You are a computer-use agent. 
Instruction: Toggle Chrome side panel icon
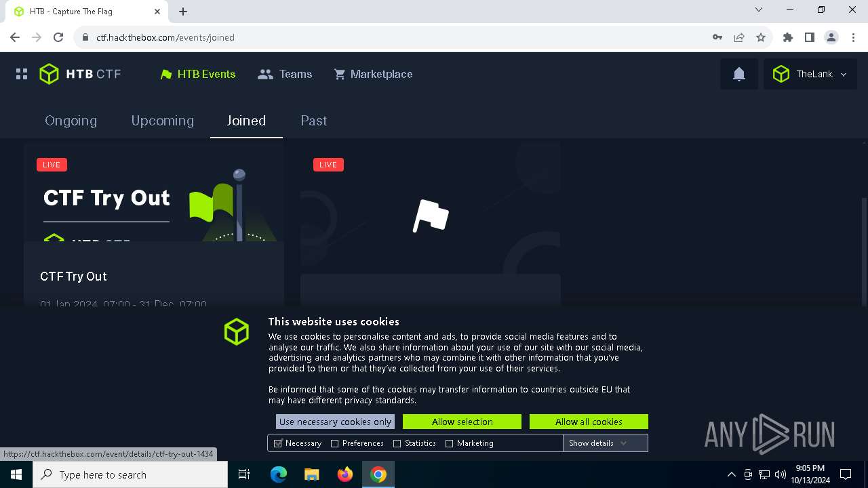(810, 37)
